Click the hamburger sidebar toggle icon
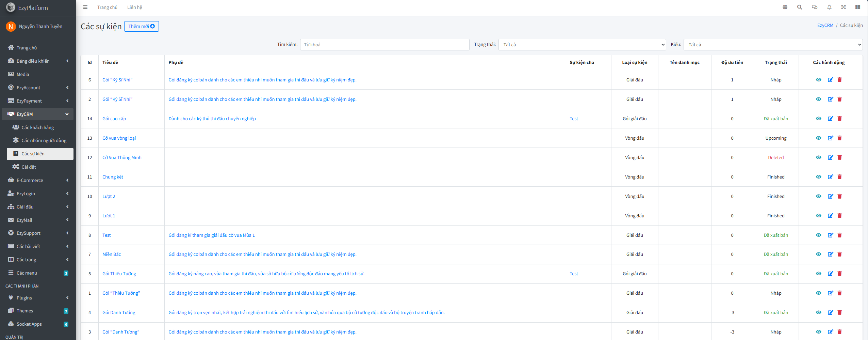This screenshot has height=340, width=868. (x=85, y=7)
